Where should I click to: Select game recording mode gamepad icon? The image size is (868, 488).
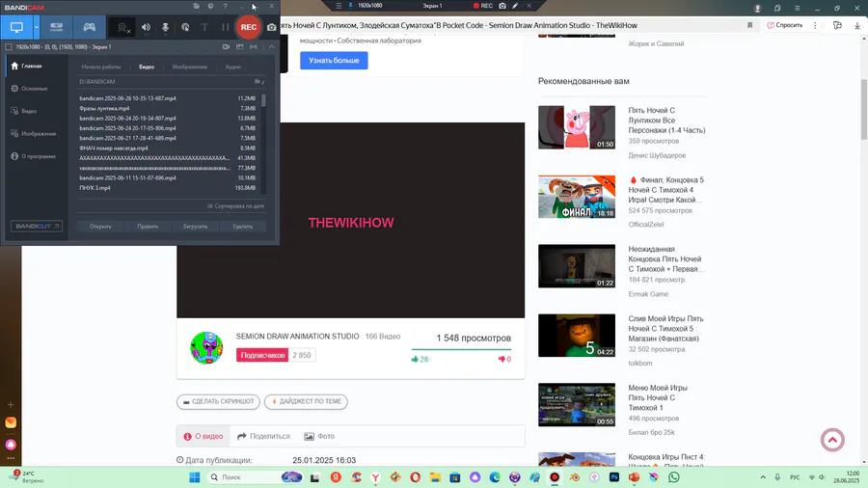tap(89, 27)
